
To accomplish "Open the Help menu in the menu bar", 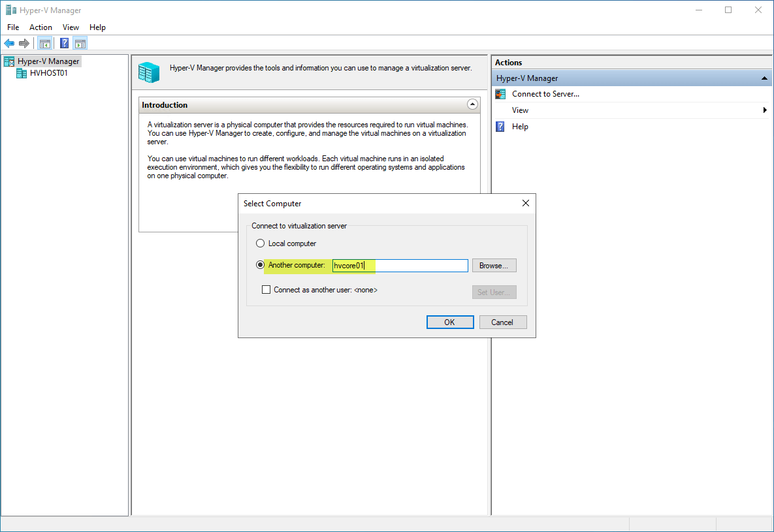I will point(97,27).
